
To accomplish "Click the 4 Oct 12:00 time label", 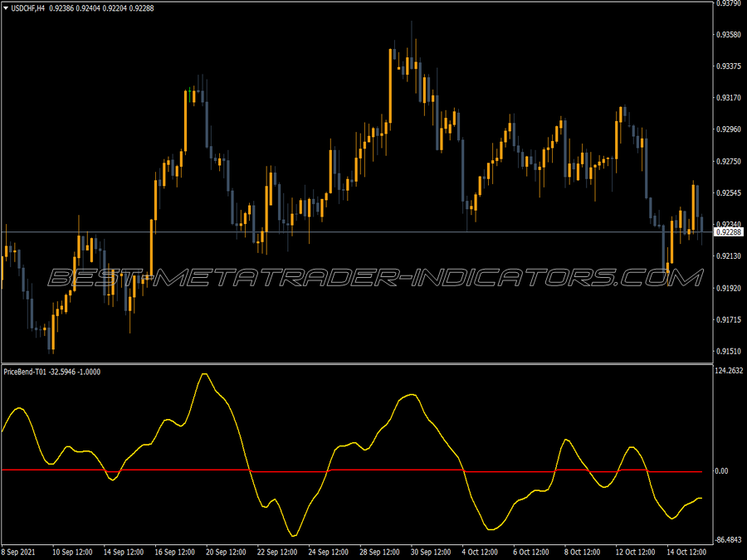I will 480,553.
